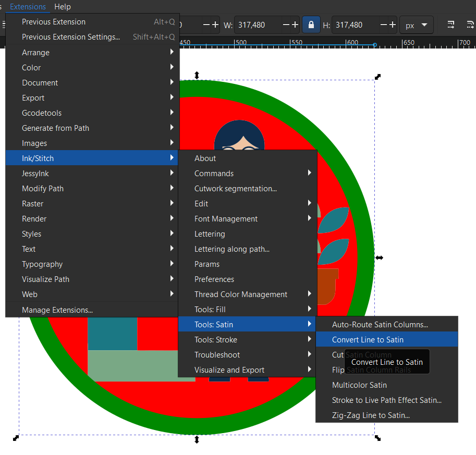
Task: Expand the Document submenu
Action: coord(93,83)
